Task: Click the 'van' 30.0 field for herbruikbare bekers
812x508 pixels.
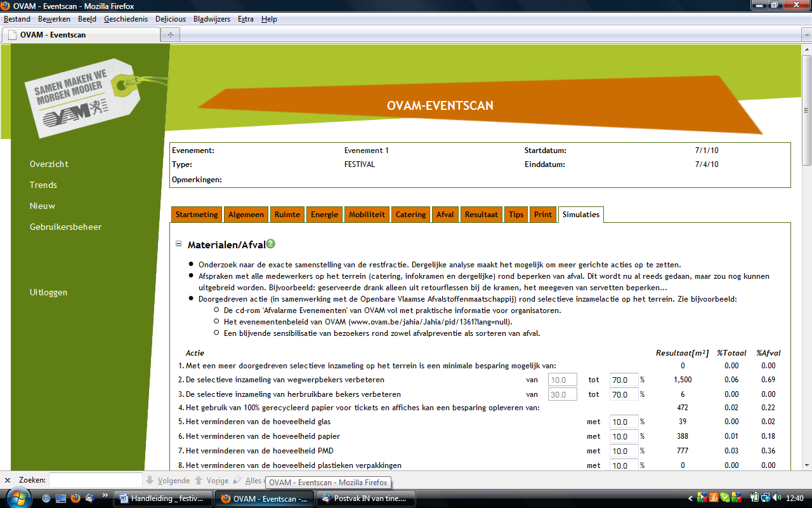Action: click(x=563, y=394)
